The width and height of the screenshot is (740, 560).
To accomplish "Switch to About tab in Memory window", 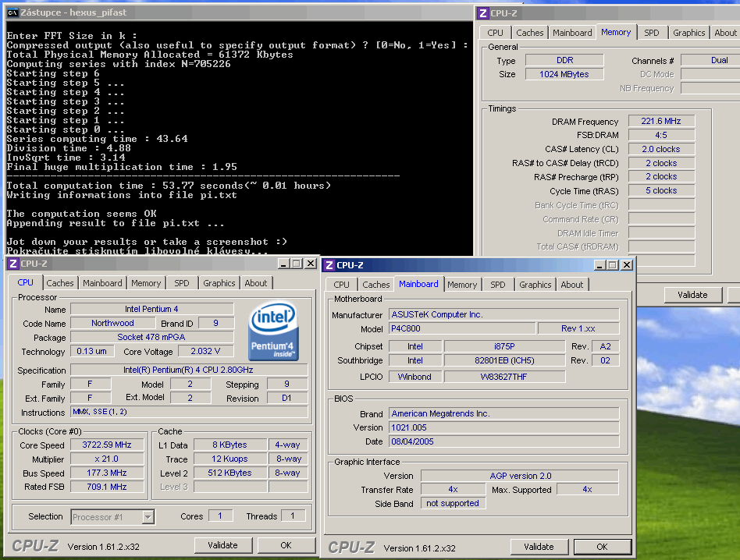I will pyautogui.click(x=725, y=33).
